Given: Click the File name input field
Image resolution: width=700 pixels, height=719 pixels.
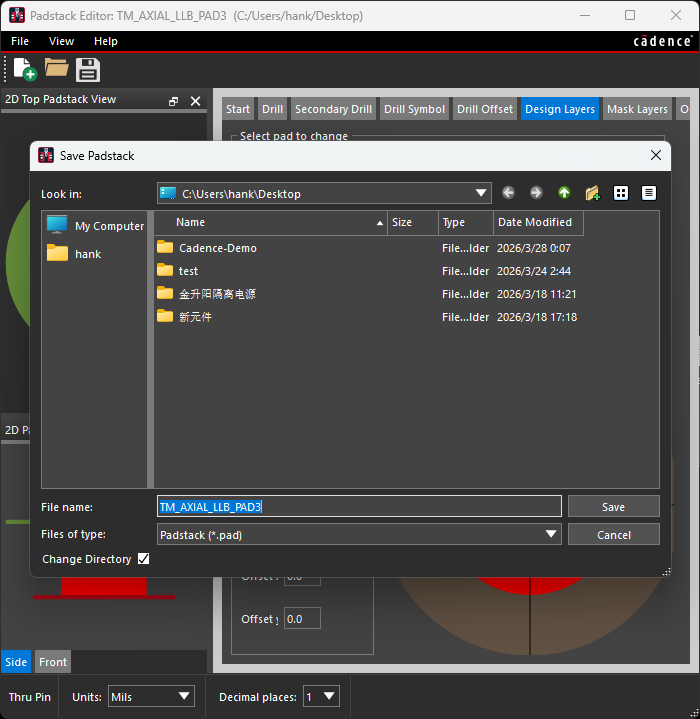Looking at the screenshot, I should [x=359, y=507].
